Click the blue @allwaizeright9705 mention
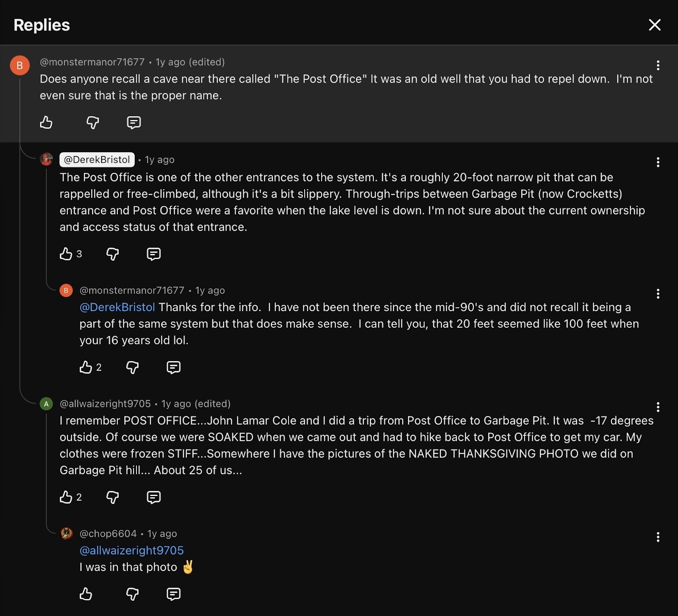Image resolution: width=678 pixels, height=616 pixels. coord(131,550)
